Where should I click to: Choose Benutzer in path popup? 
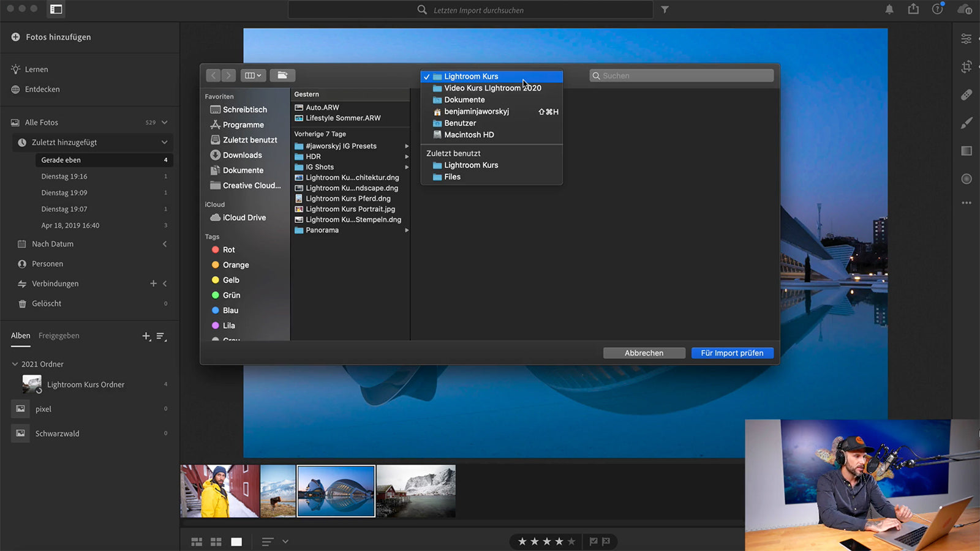tap(492, 123)
